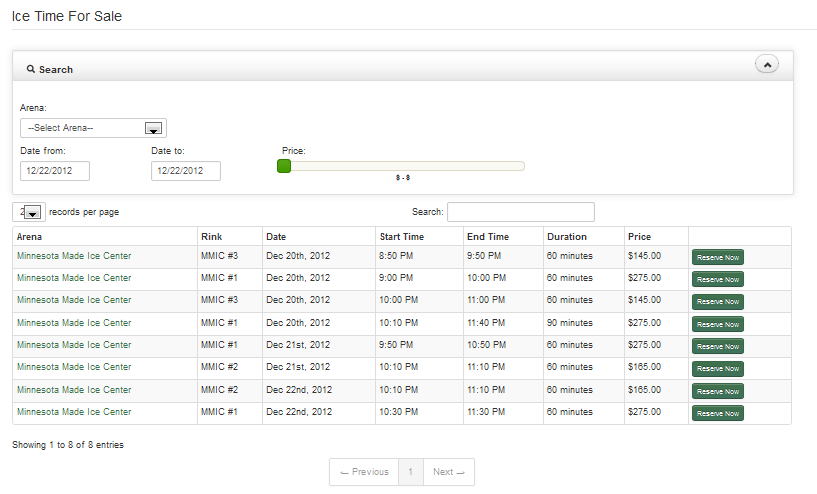The height and width of the screenshot is (494, 817).
Task: Sort table by Date column header
Action: [319, 237]
